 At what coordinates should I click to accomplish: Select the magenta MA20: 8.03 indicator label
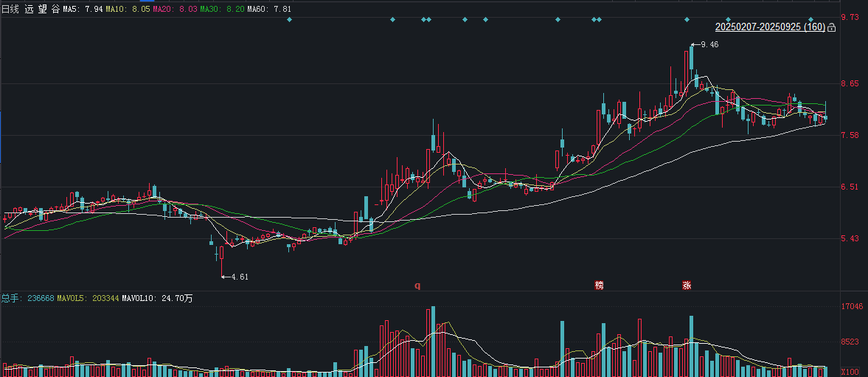175,10
